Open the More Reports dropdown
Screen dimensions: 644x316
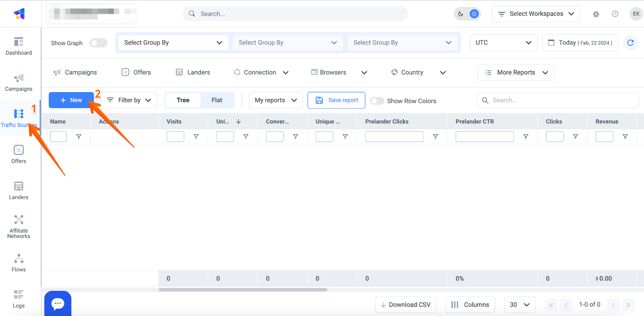point(516,72)
